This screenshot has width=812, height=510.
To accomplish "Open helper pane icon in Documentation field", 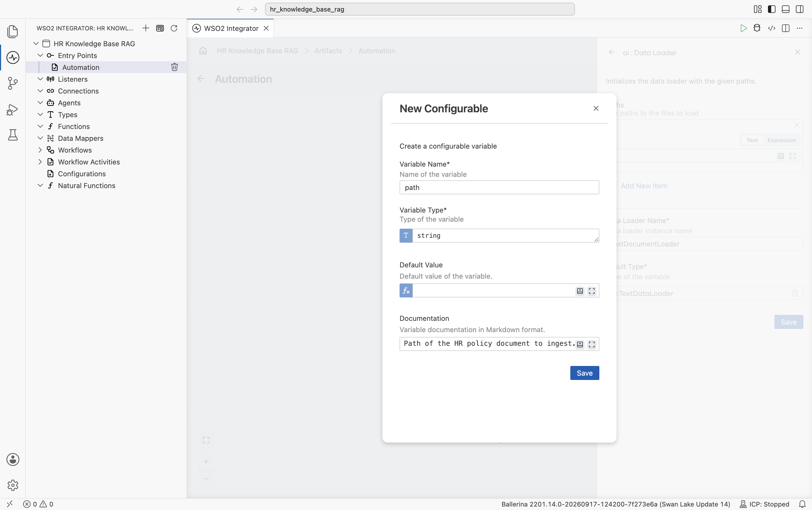I will [x=580, y=344].
